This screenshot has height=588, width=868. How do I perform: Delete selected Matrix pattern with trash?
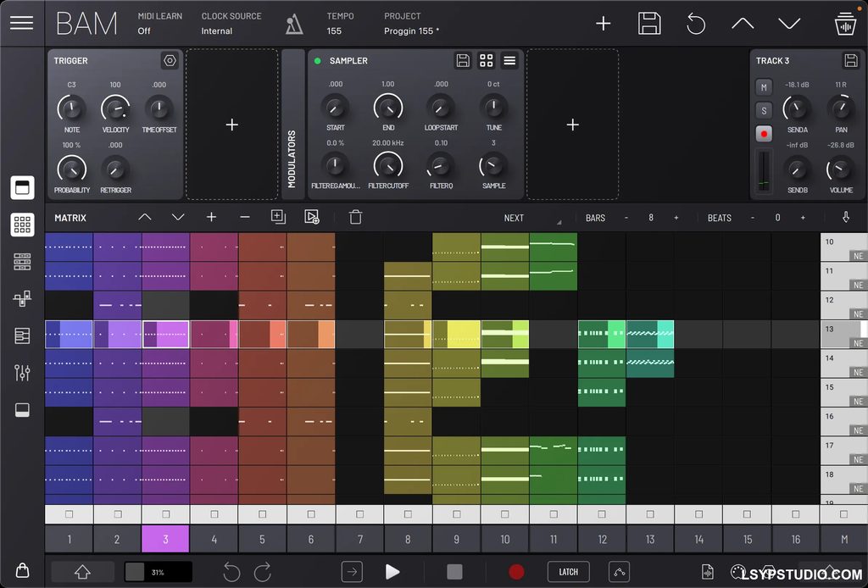click(355, 217)
